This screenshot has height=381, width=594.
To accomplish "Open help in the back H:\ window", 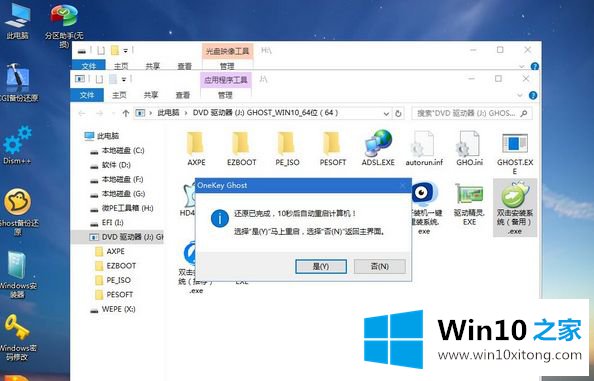I will tap(535, 67).
